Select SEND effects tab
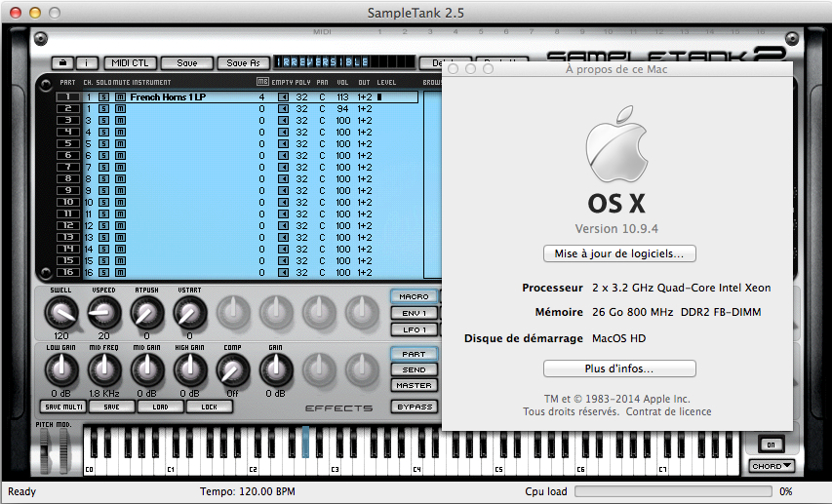This screenshot has height=504, width=832. [x=415, y=369]
